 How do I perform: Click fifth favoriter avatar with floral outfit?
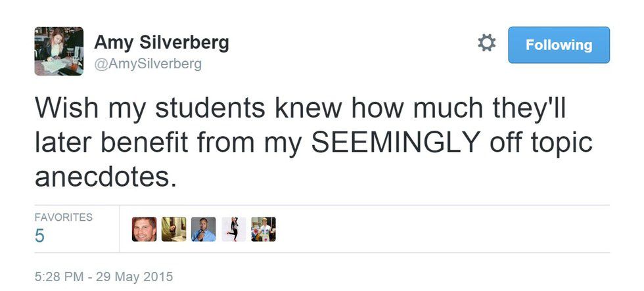(264, 229)
